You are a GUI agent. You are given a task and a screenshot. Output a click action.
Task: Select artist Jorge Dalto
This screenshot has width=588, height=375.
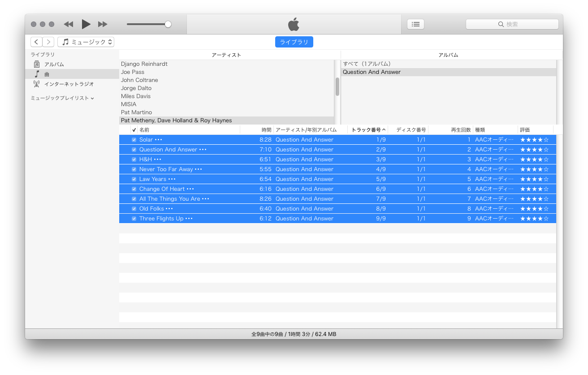tap(226, 88)
